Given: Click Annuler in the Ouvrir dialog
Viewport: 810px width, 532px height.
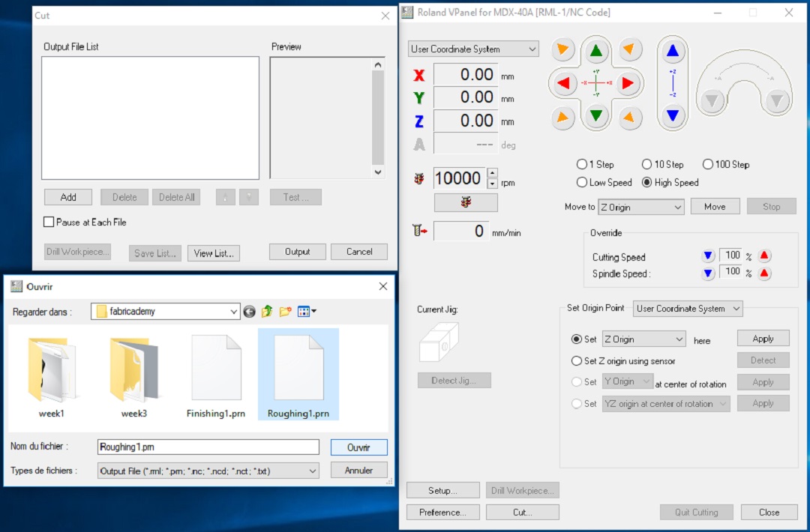Looking at the screenshot, I should tap(359, 470).
